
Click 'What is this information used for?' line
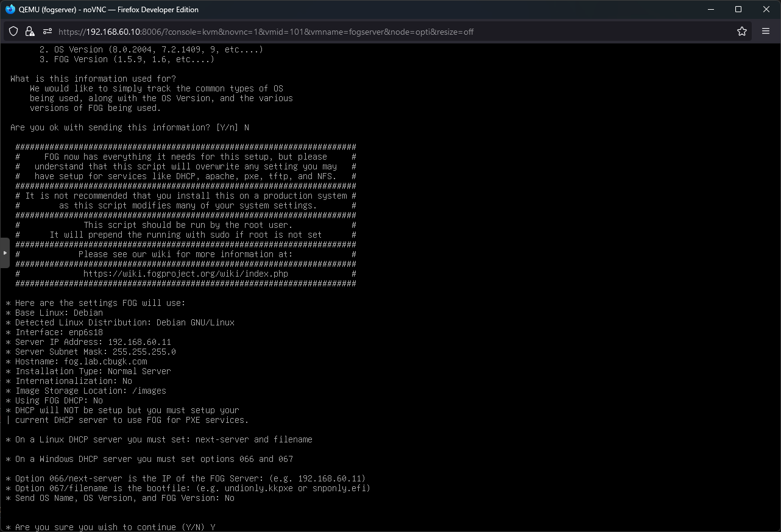pos(93,79)
